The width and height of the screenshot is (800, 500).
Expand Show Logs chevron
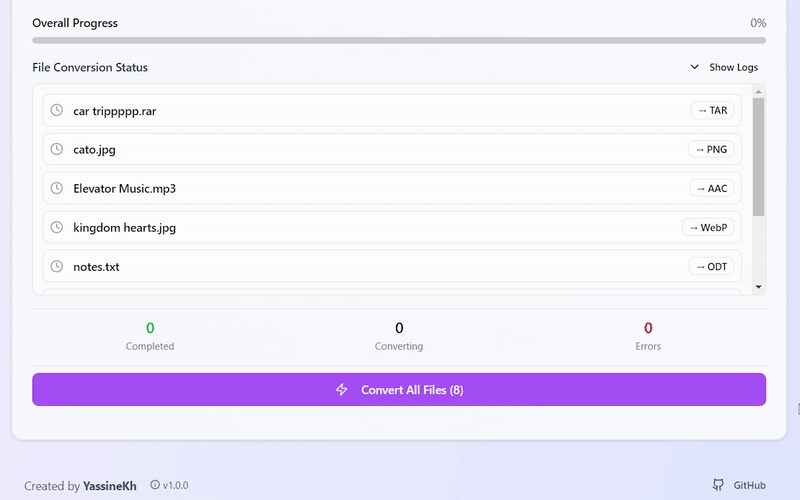pyautogui.click(x=695, y=67)
